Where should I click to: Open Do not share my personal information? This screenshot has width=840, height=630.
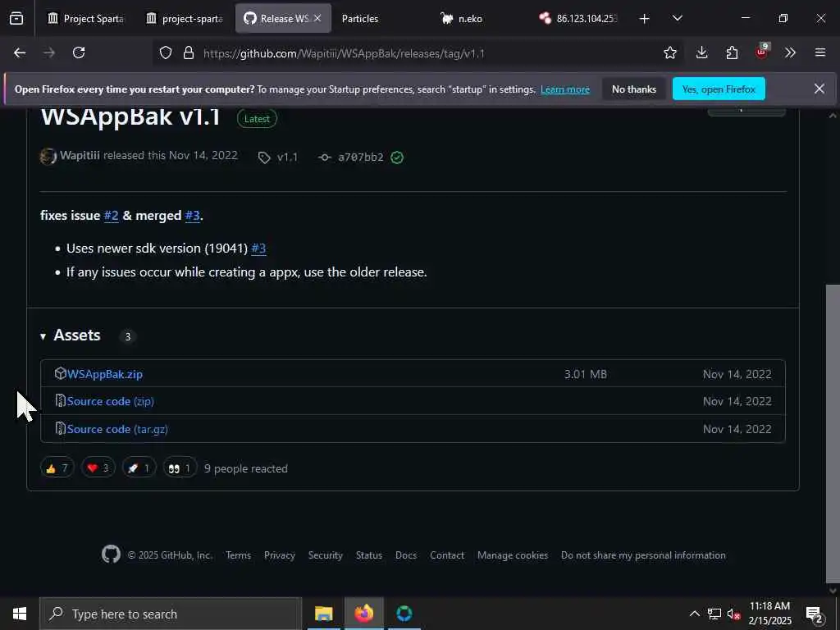[x=643, y=555]
